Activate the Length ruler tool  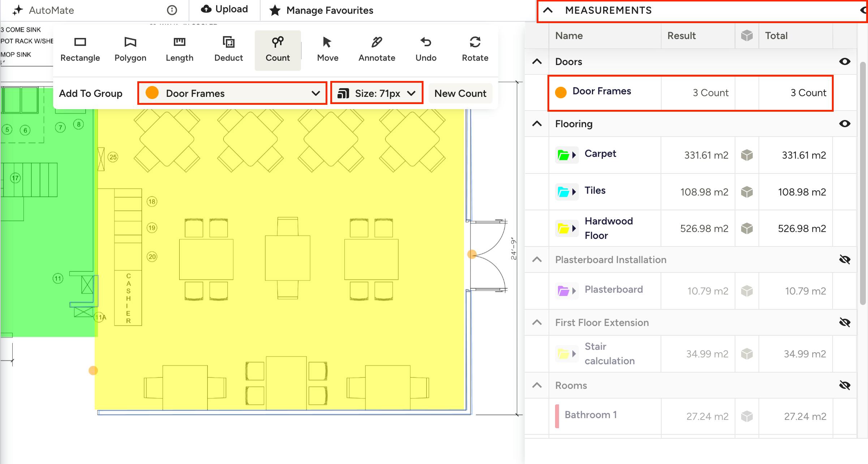(179, 50)
